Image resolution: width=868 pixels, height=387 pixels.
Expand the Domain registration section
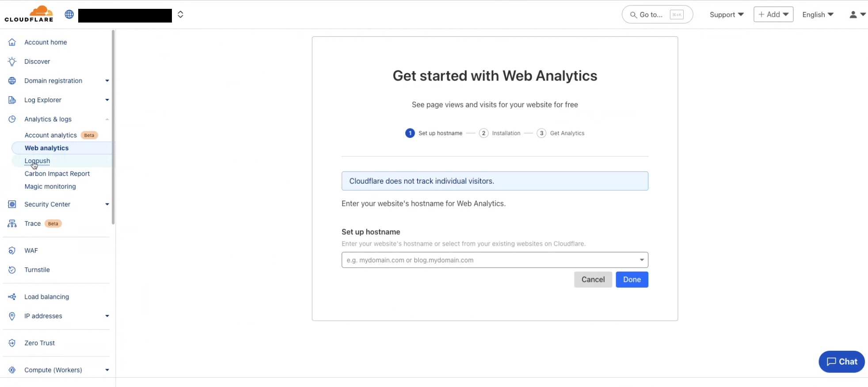(x=107, y=81)
